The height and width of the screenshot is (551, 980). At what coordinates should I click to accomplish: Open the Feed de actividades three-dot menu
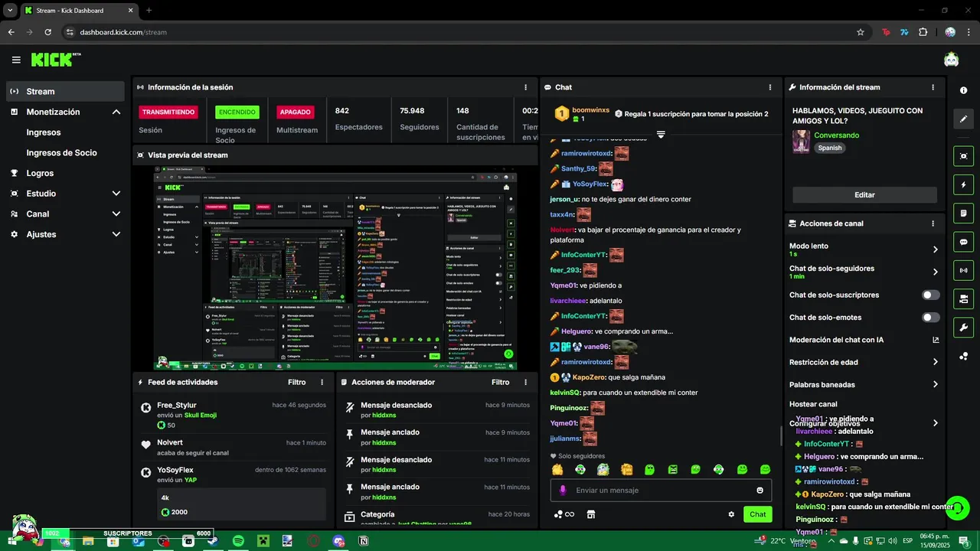[322, 382]
